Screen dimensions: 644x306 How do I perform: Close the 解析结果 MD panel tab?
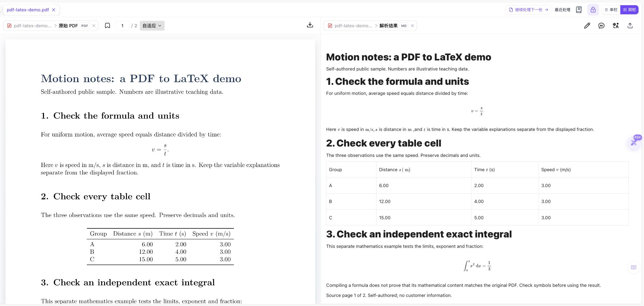pos(412,26)
